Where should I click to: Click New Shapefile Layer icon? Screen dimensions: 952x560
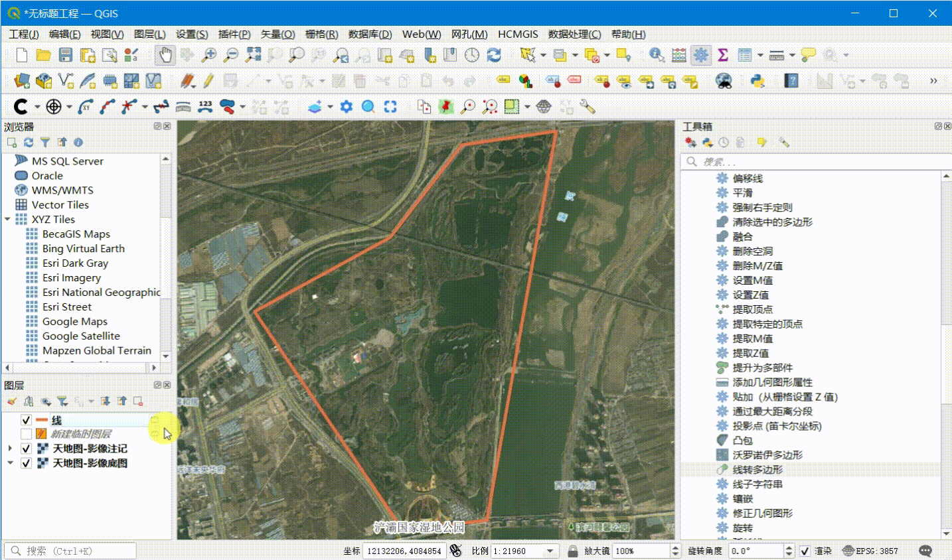(x=66, y=81)
